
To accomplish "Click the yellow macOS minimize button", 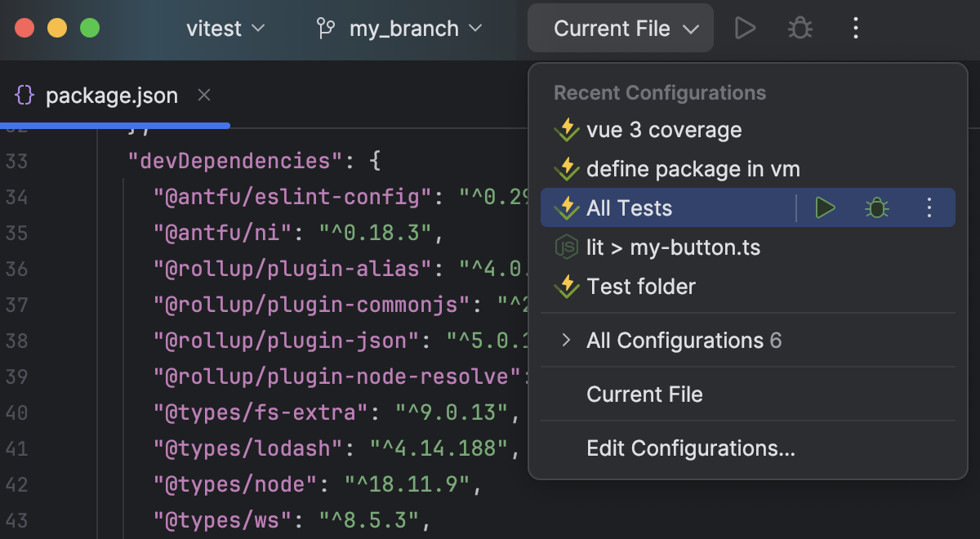I will [57, 29].
